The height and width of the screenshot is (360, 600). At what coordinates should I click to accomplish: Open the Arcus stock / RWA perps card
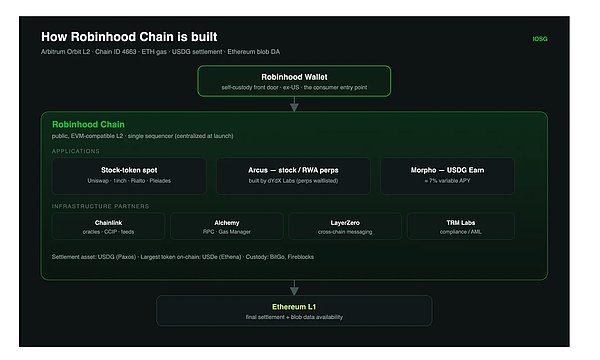click(x=293, y=176)
